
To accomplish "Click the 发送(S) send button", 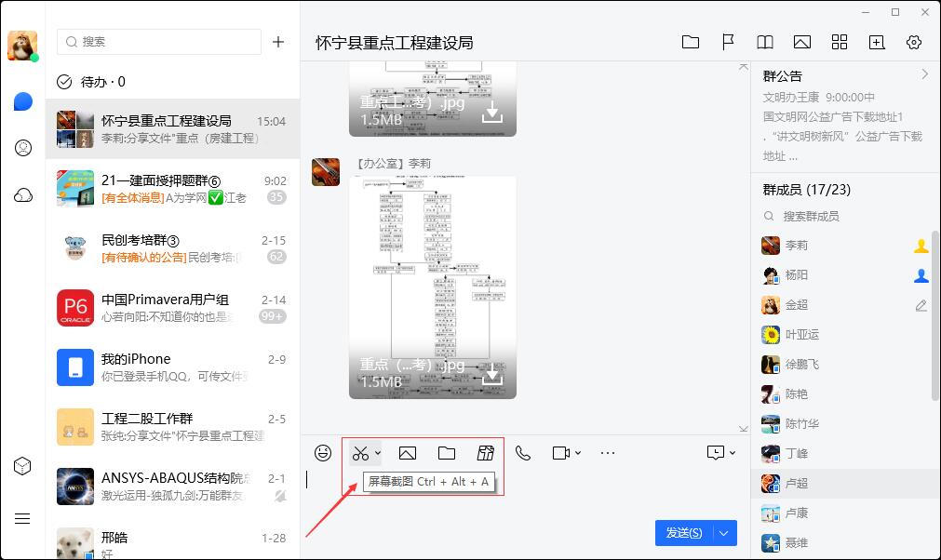I will [684, 532].
